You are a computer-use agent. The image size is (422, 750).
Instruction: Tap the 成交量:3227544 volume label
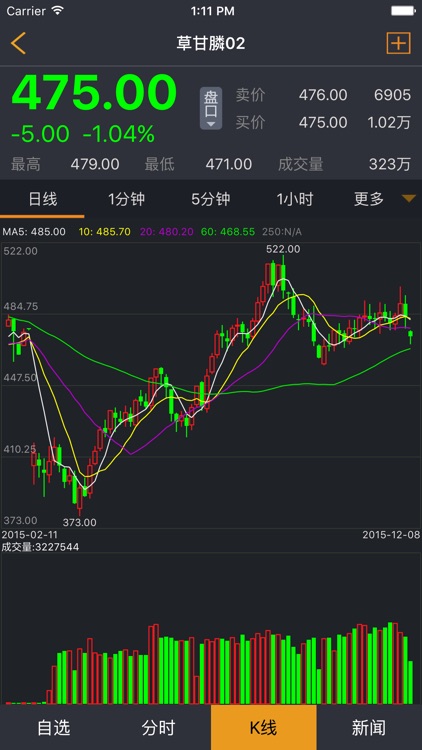click(40, 547)
